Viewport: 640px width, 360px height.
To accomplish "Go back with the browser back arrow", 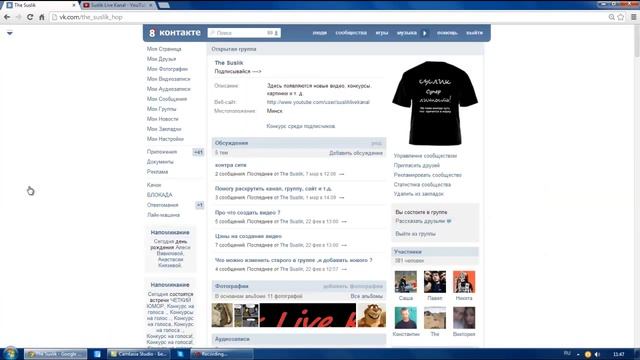I will point(7,17).
